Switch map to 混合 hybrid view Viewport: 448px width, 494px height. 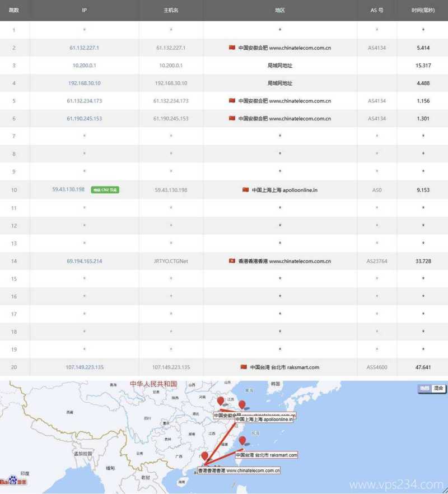pyautogui.click(x=439, y=387)
